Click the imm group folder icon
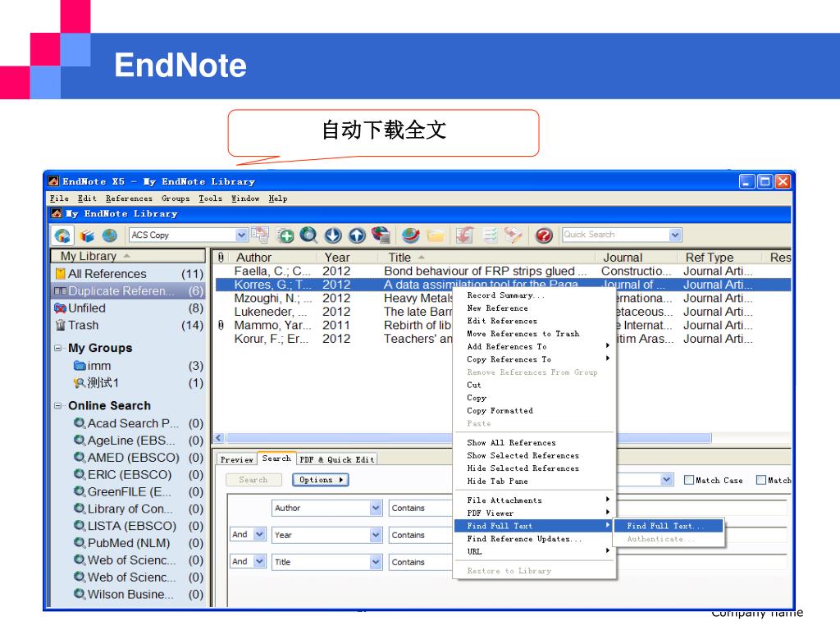This screenshot has width=840, height=630. click(80, 366)
